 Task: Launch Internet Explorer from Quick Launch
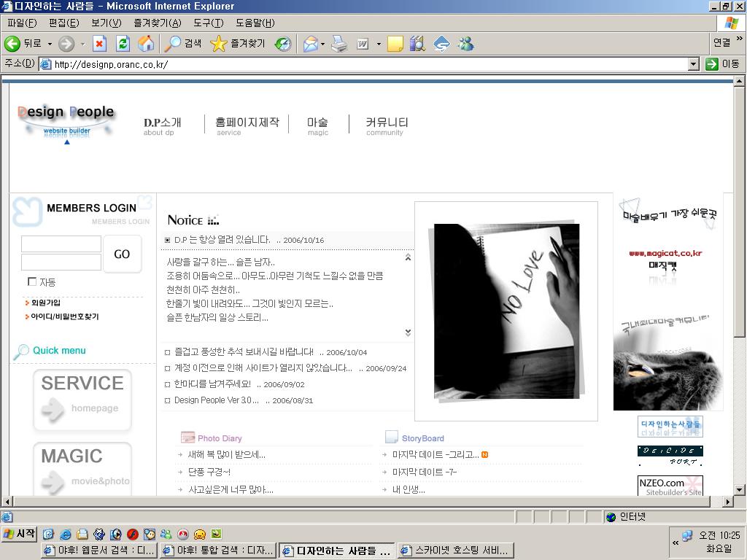[66, 534]
